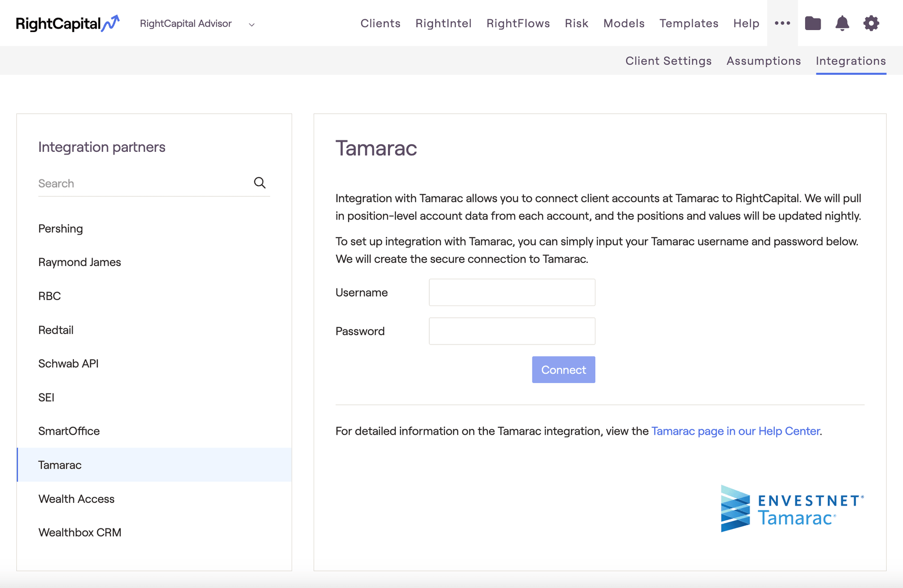The height and width of the screenshot is (588, 903).
Task: Click the Connect button
Action: pos(563,369)
